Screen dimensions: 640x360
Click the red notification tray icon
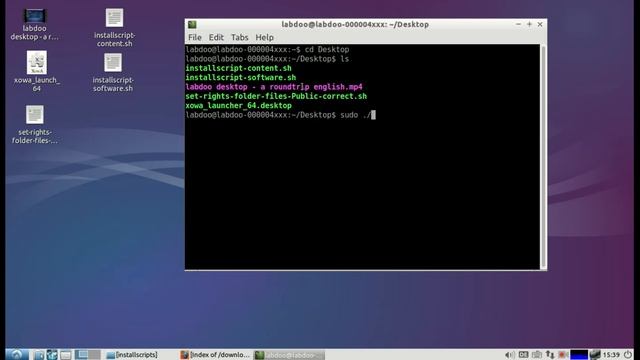562,355
